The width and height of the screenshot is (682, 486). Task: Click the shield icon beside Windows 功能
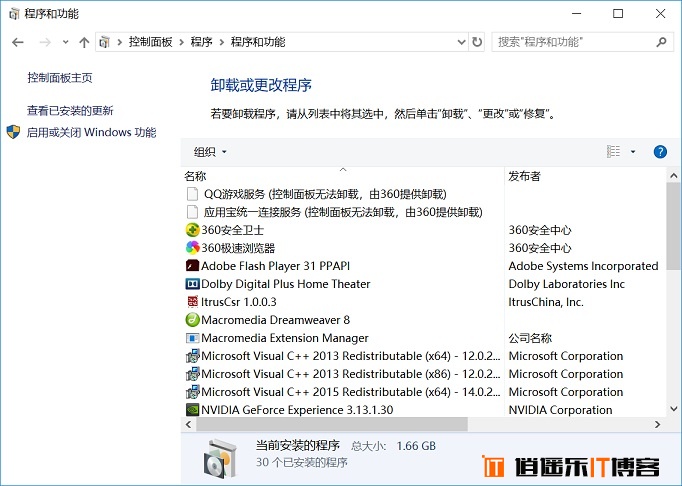[13, 132]
